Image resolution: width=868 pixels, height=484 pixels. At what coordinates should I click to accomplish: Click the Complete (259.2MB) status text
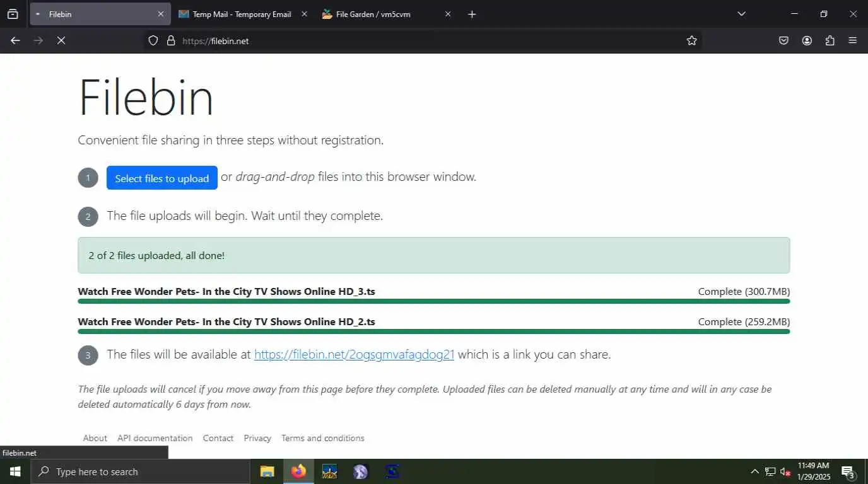[x=744, y=321]
